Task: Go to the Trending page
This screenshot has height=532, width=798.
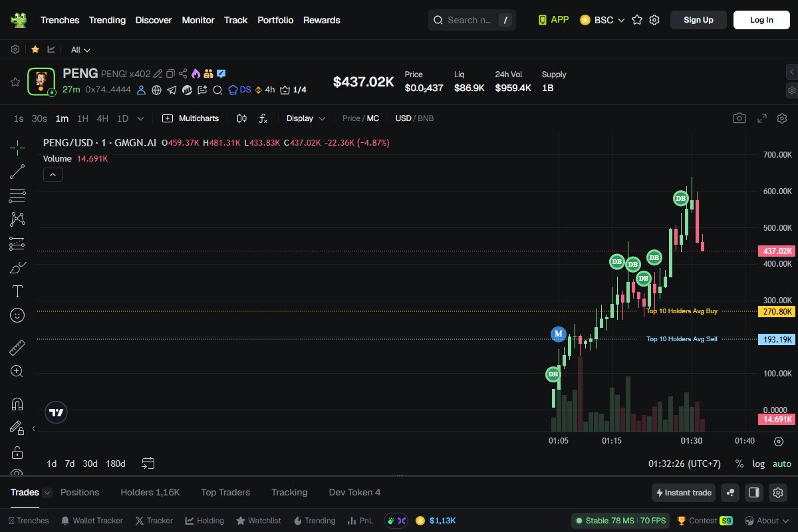Action: tap(107, 20)
